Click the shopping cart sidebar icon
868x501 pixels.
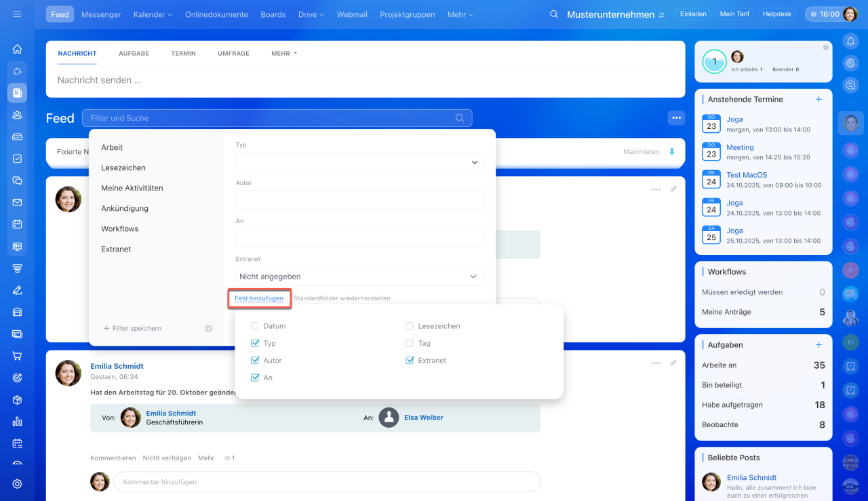coord(17,356)
